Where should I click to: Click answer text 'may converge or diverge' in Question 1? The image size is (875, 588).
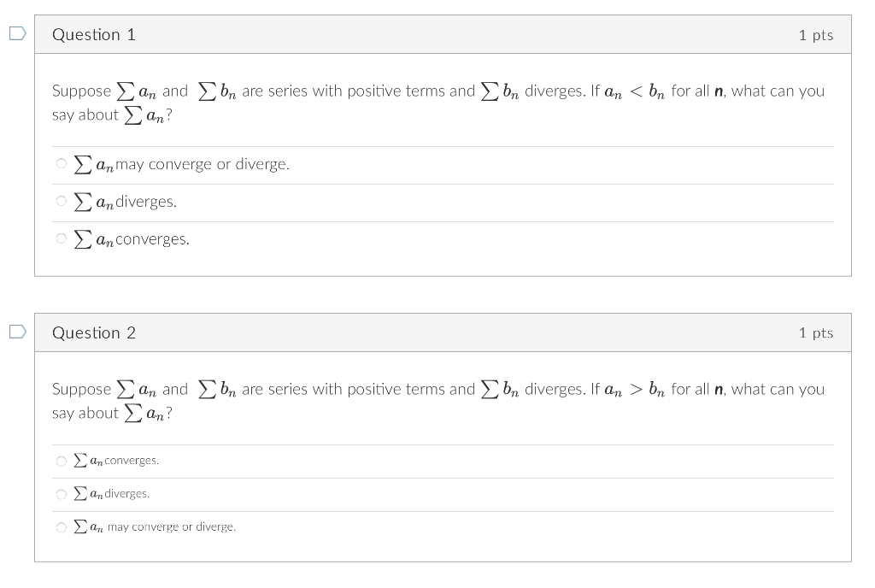coord(203,164)
